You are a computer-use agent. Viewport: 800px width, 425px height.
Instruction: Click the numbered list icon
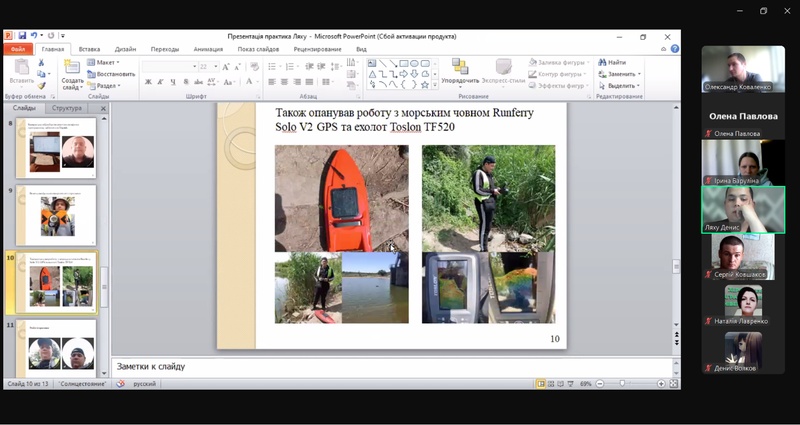click(289, 66)
